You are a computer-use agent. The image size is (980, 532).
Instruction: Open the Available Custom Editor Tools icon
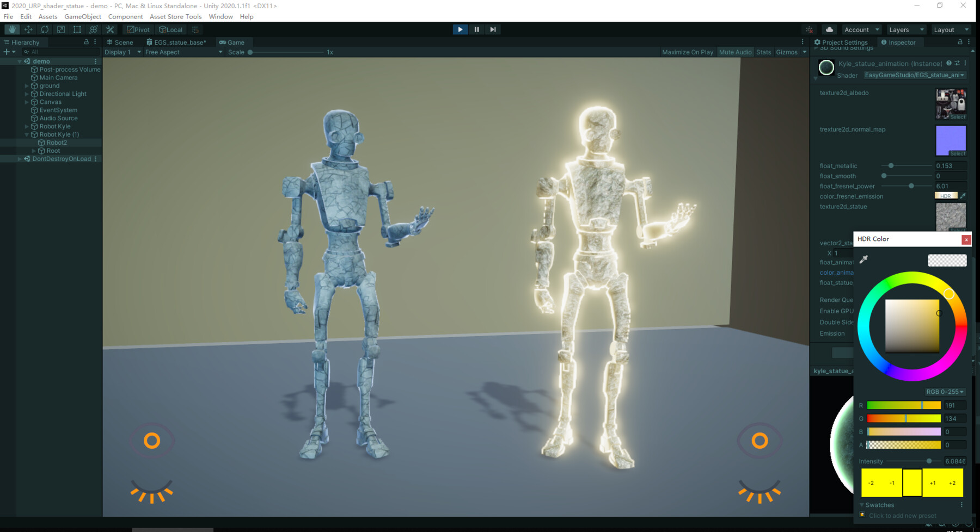coord(109,29)
